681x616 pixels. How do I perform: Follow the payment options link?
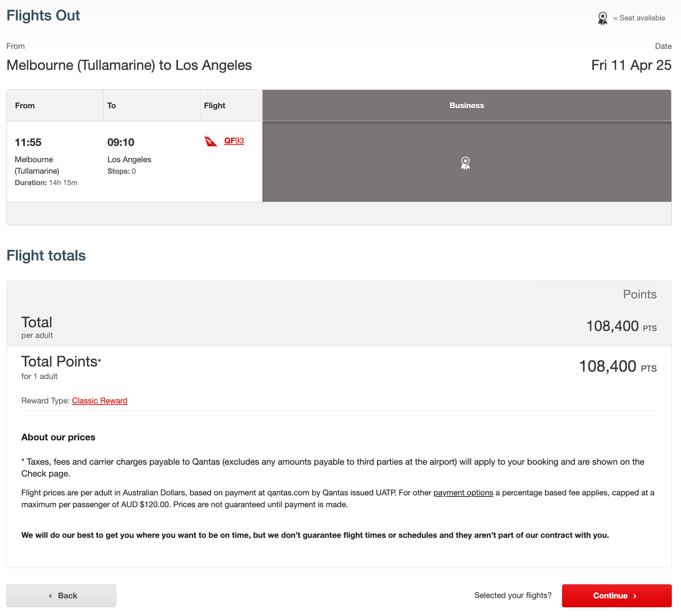click(x=463, y=493)
